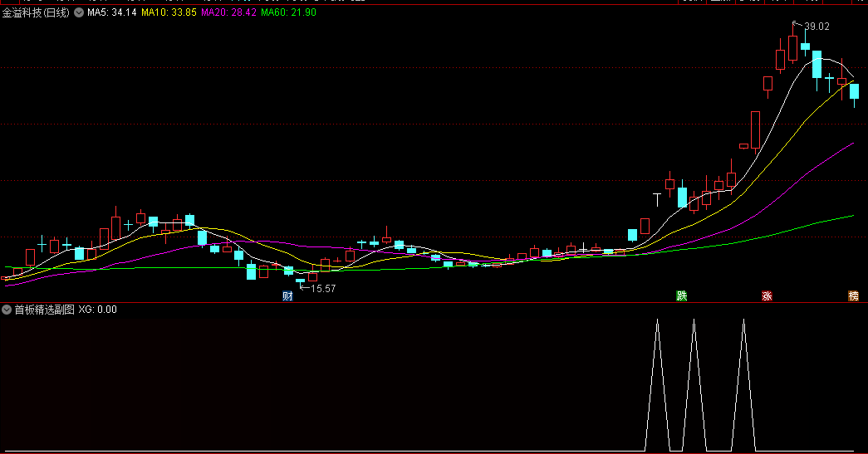The image size is (868, 454).
Task: Click the first XG signal spike
Action: [657, 385]
